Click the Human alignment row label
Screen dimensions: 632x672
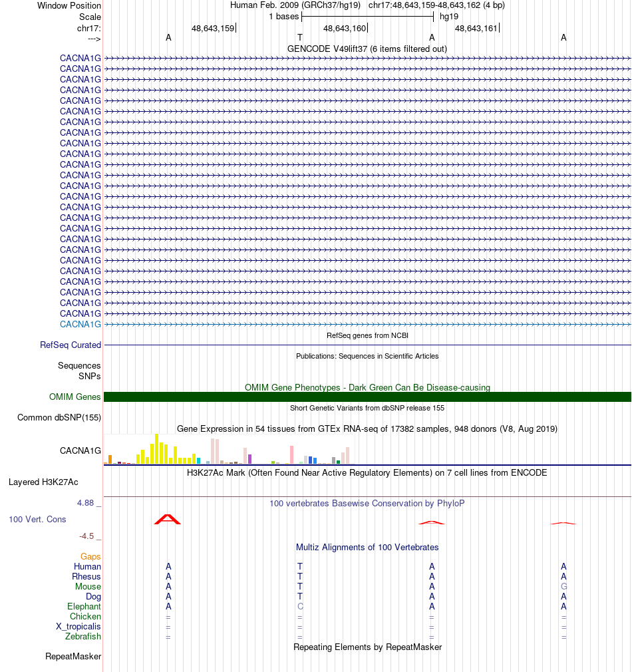[87, 567]
